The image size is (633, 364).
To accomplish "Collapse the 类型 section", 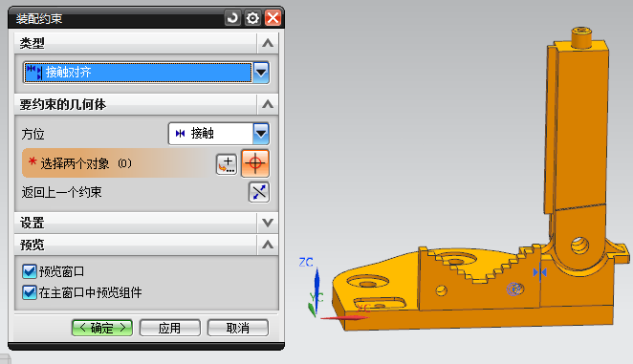I will pyautogui.click(x=268, y=43).
